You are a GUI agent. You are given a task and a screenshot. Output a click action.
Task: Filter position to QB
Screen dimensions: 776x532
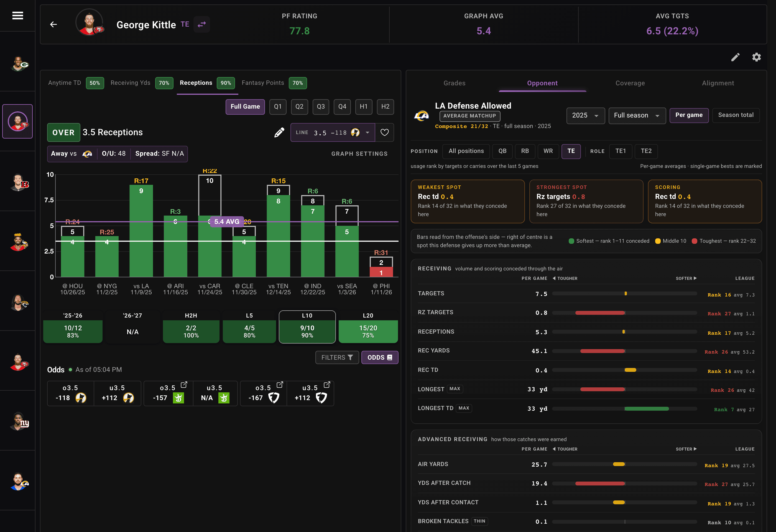point(502,151)
